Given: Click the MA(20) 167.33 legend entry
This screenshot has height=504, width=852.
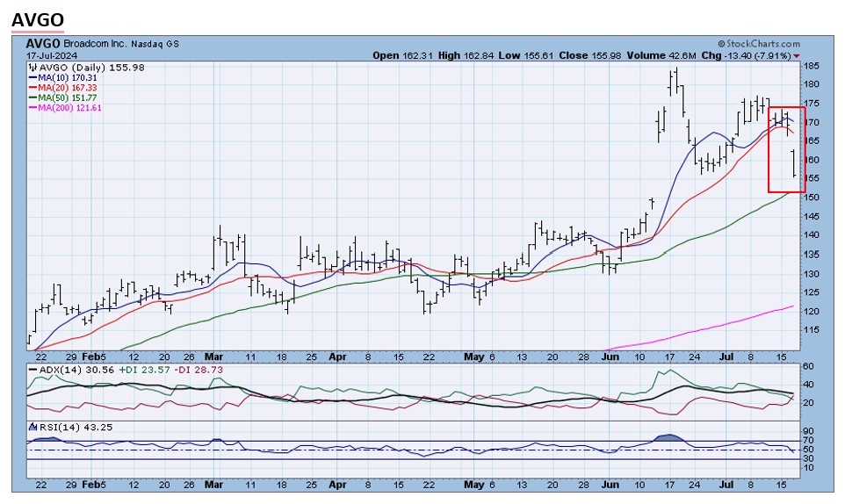Looking at the screenshot, I should (62, 88).
